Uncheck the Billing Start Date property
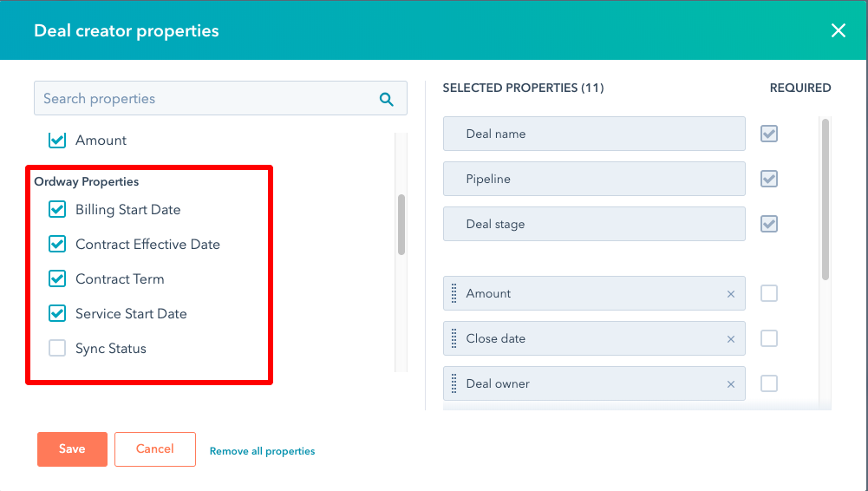 coord(57,209)
